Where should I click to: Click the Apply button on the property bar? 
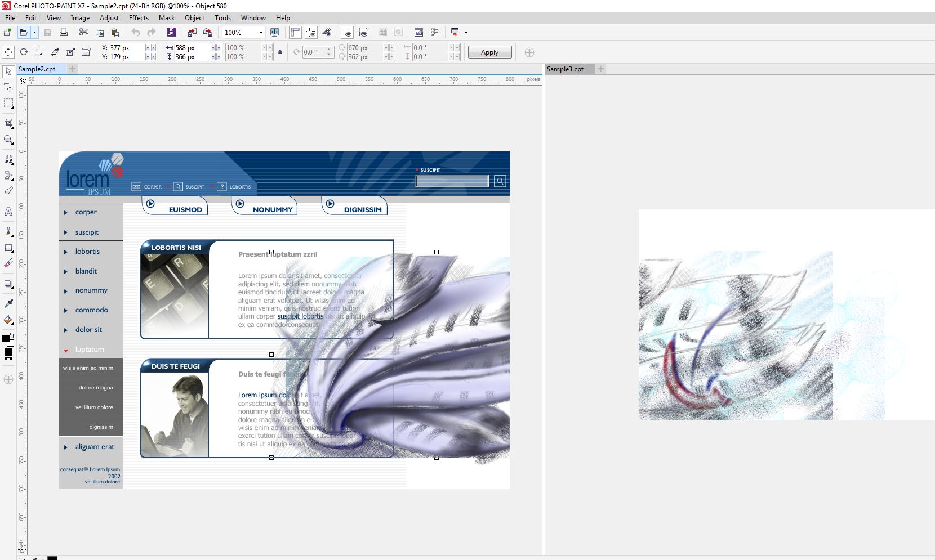click(x=489, y=52)
